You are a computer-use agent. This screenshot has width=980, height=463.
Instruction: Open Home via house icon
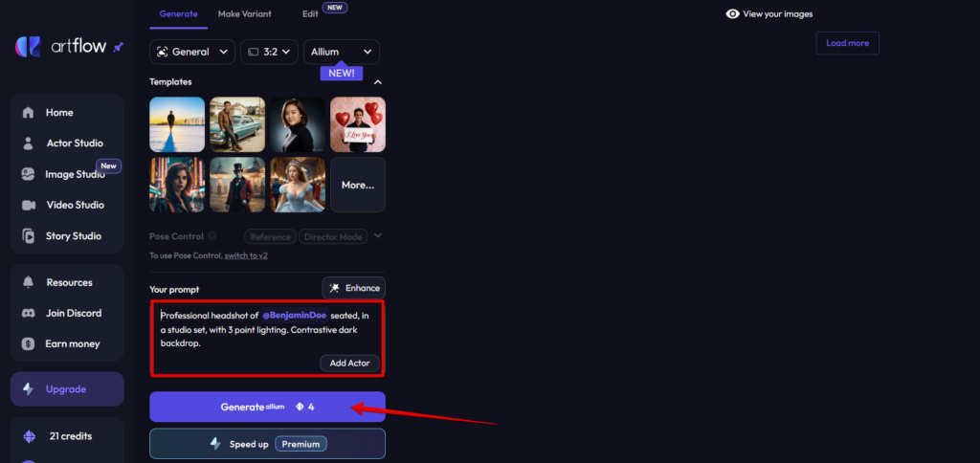(x=28, y=113)
